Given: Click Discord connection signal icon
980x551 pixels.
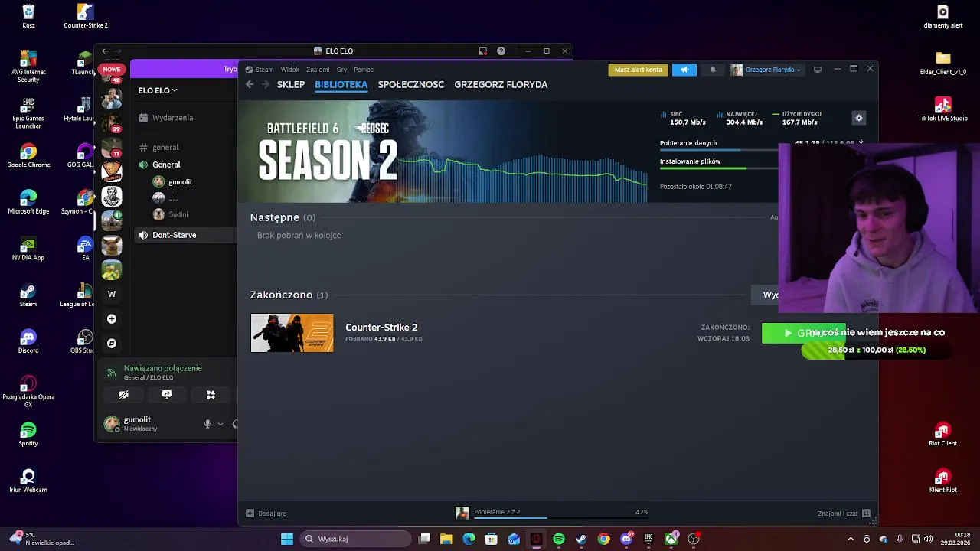Looking at the screenshot, I should [x=112, y=373].
